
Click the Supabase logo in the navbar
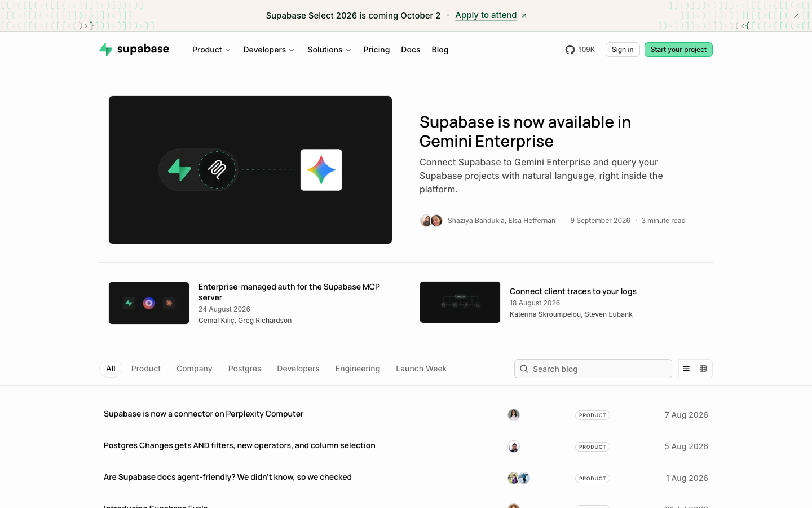(x=134, y=50)
